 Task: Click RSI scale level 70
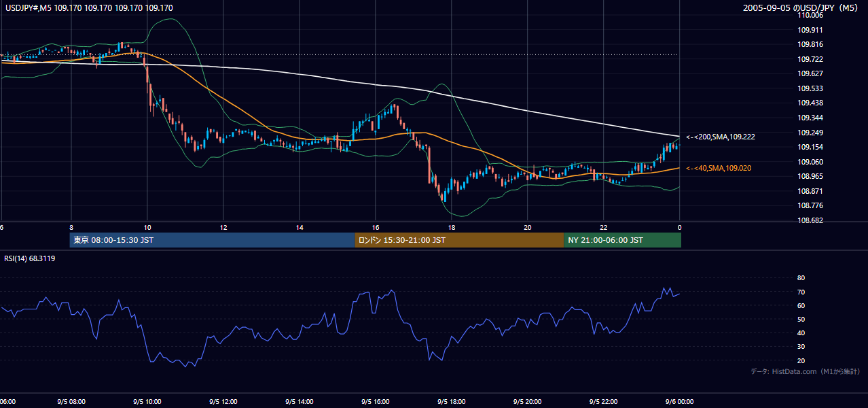click(801, 292)
